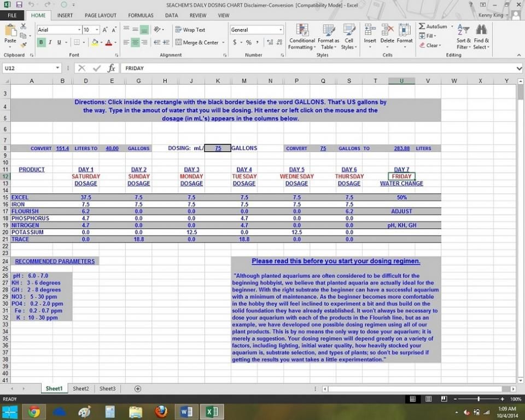
Task: Click the Decrease Decimal icon
Action: pos(279,43)
